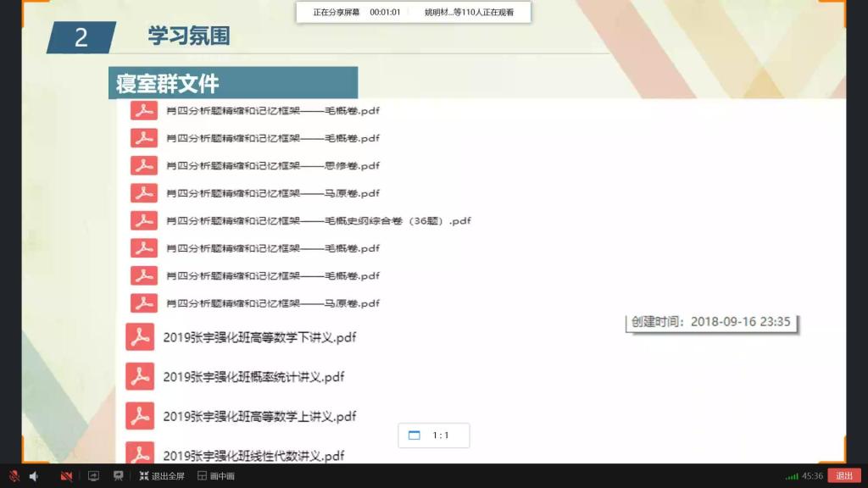Click the 1:1 zoom ratio badge
The height and width of the screenshot is (488, 868).
[x=433, y=435]
